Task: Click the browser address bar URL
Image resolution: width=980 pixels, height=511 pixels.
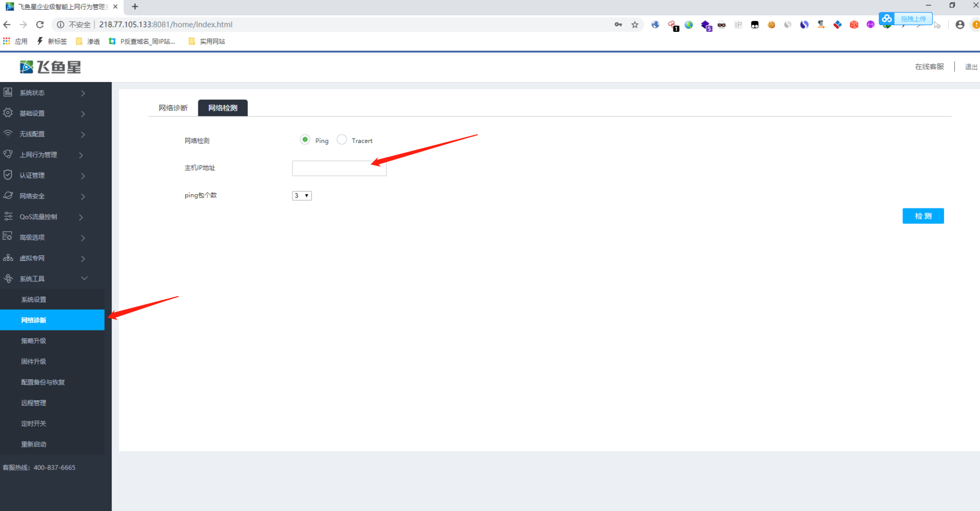Action: [x=166, y=24]
